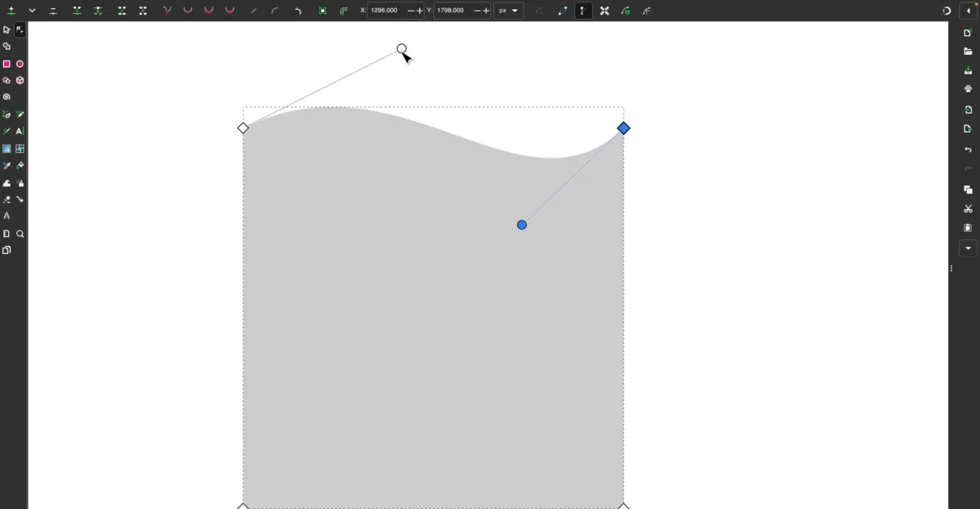Screen dimensions: 980x509
Task: Select the Gradient tool
Action: (7, 148)
